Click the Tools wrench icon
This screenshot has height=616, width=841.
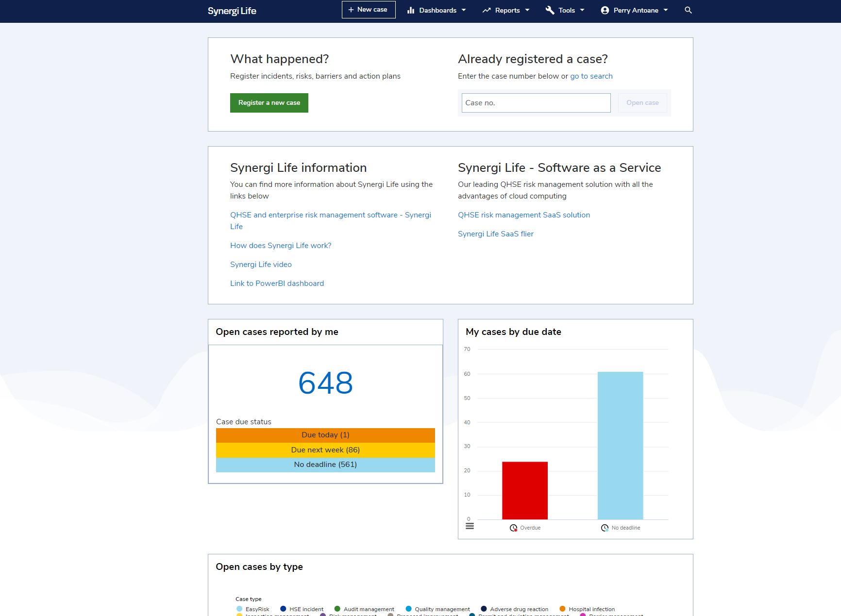click(x=549, y=10)
